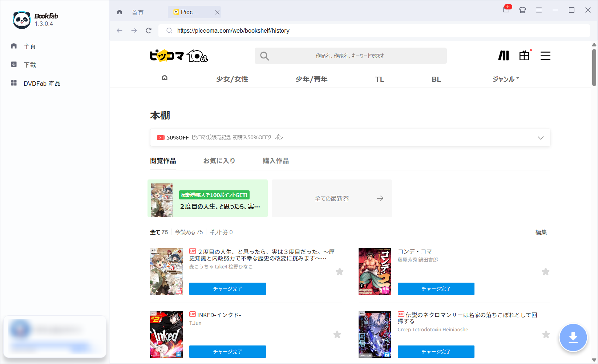Focus the Piccoma search field
The image size is (598, 364).
[x=351, y=56]
